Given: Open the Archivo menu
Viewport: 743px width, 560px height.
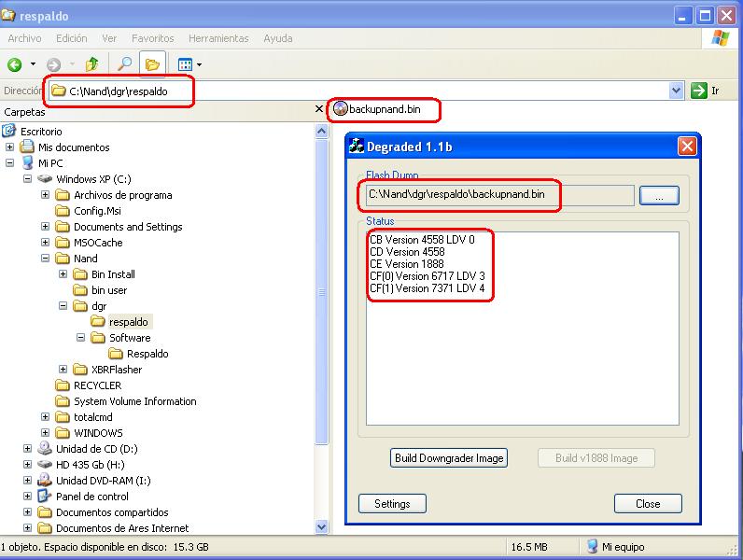Looking at the screenshot, I should pos(24,38).
